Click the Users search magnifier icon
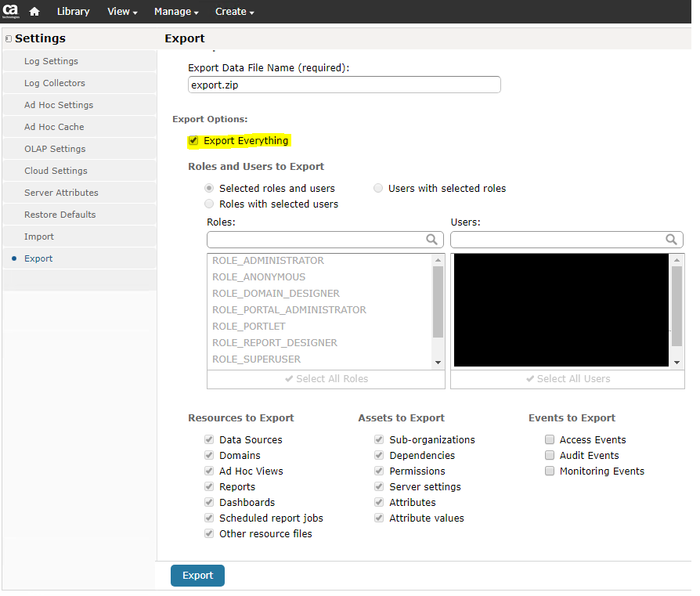This screenshot has width=700, height=596. coord(671,240)
